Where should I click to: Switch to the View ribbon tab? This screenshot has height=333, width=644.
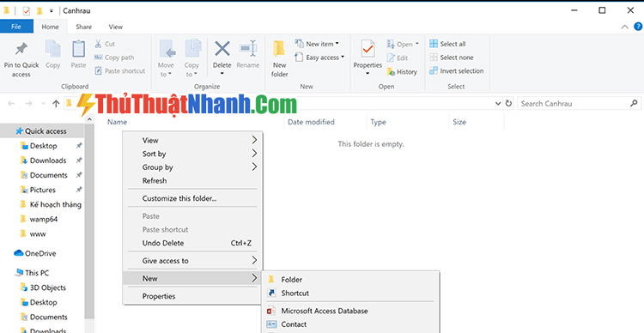(x=116, y=27)
